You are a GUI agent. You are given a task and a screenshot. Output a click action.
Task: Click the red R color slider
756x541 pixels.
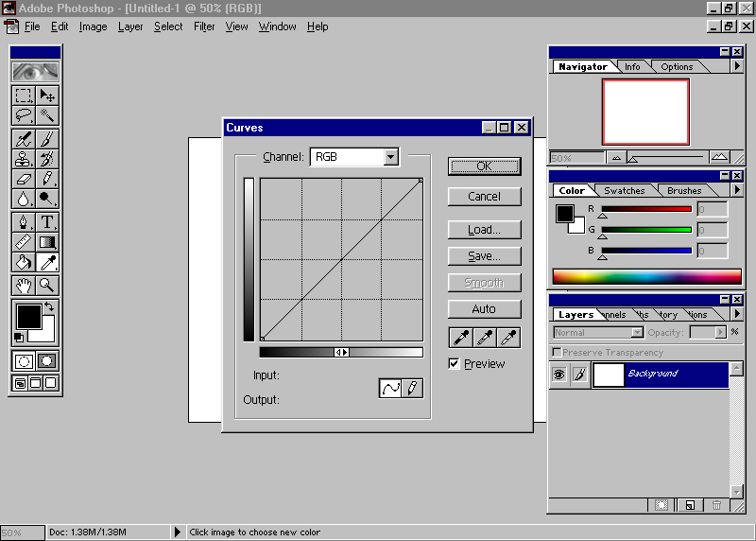646,209
